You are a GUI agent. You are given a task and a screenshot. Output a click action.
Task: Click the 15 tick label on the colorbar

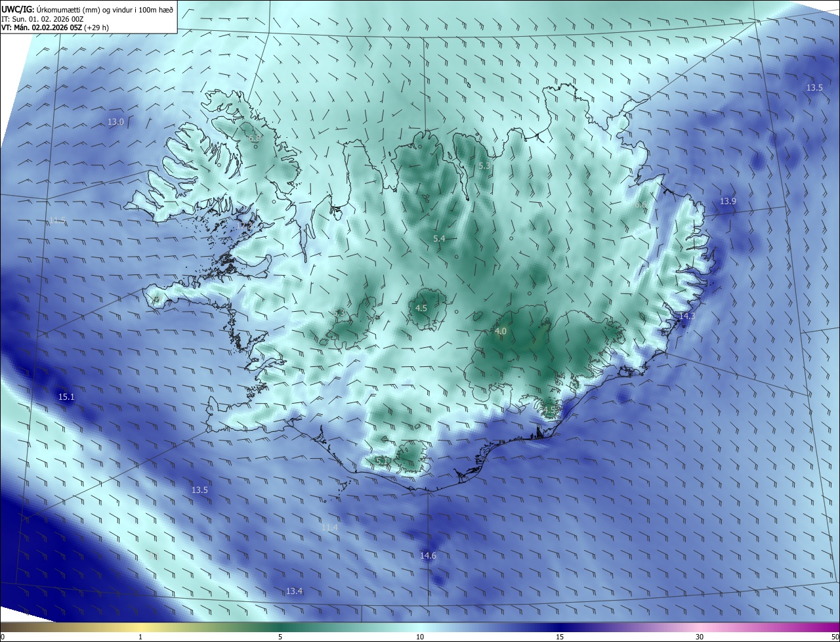pyautogui.click(x=559, y=637)
